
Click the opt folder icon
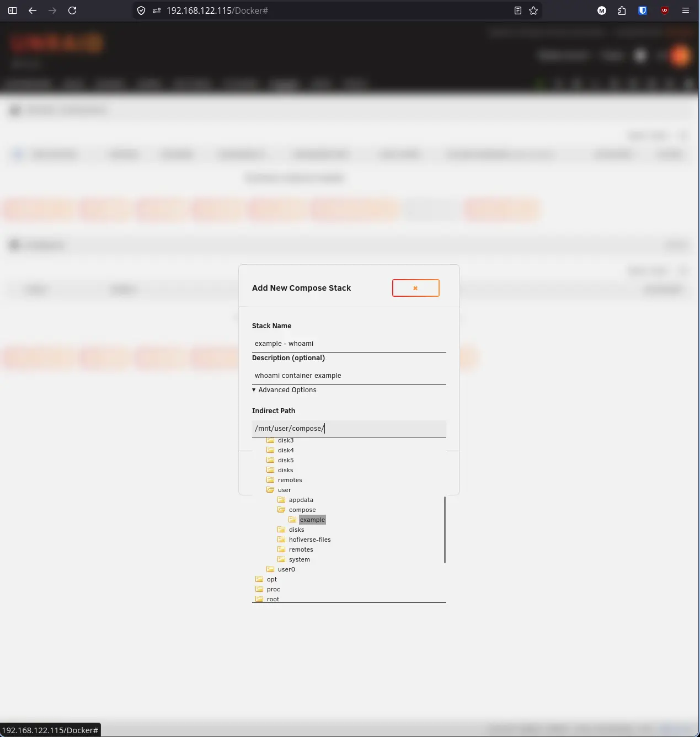259,579
